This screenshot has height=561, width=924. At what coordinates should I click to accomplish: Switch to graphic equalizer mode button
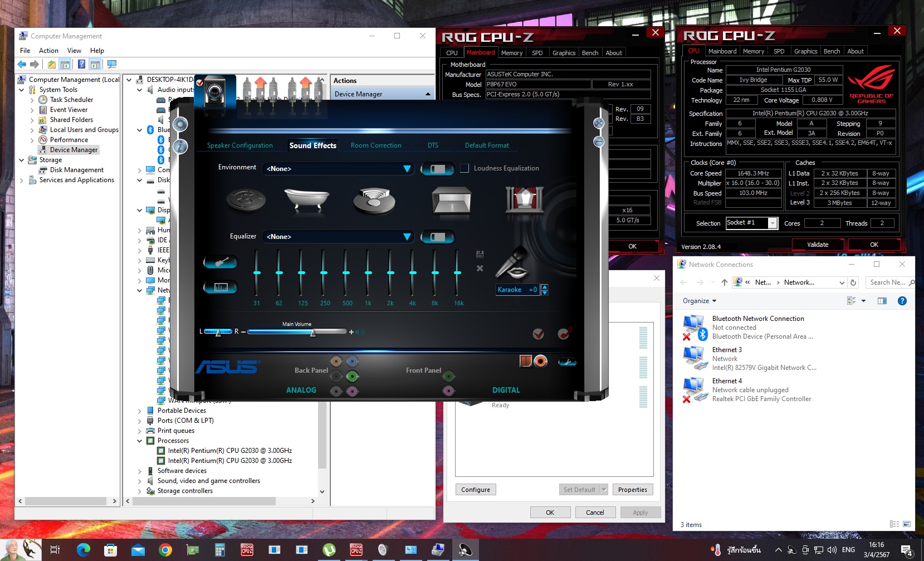pyautogui.click(x=221, y=287)
